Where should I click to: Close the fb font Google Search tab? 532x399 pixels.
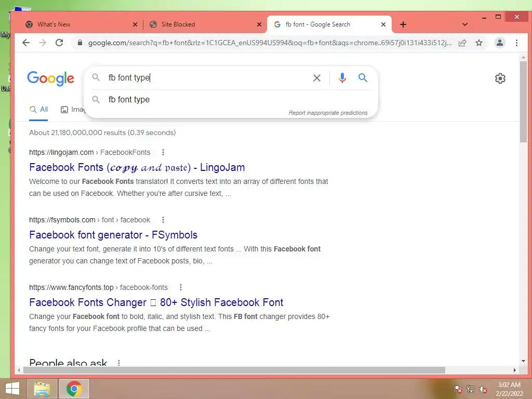(383, 24)
